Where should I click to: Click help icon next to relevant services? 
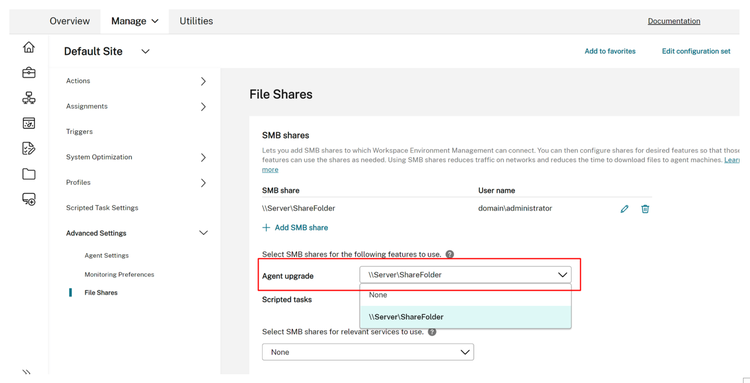click(432, 332)
